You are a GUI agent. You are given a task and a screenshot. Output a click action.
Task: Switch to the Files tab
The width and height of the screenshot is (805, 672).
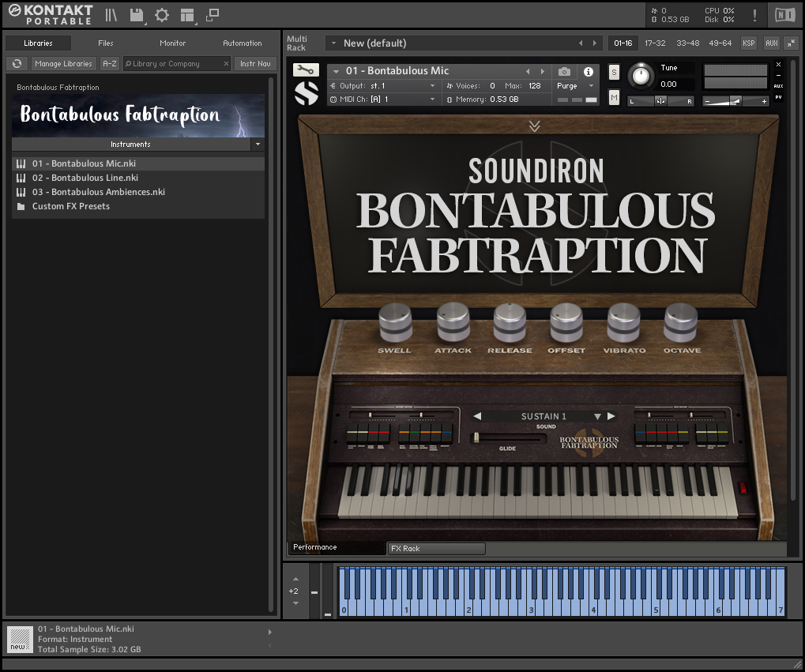tap(106, 43)
